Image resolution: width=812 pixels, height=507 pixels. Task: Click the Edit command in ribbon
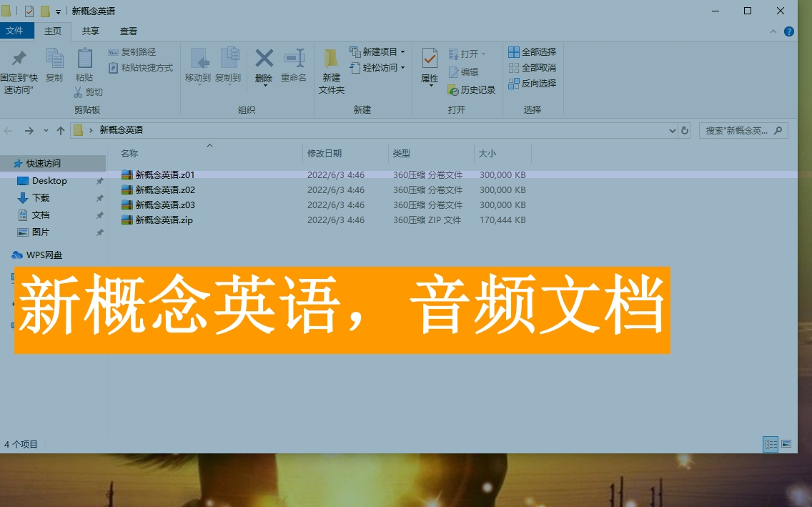[463, 72]
